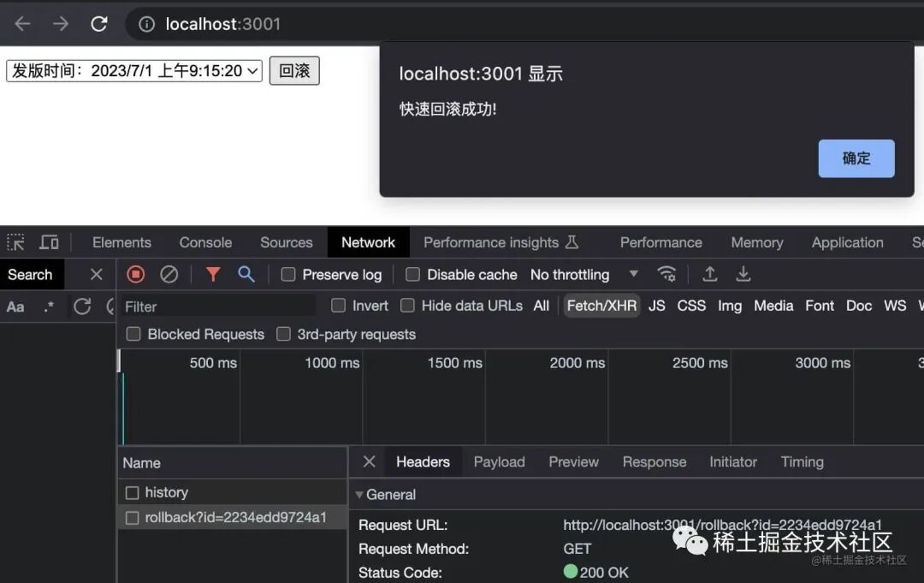Open the Payload tab
Screen dimensions: 924x583
tap(499, 461)
